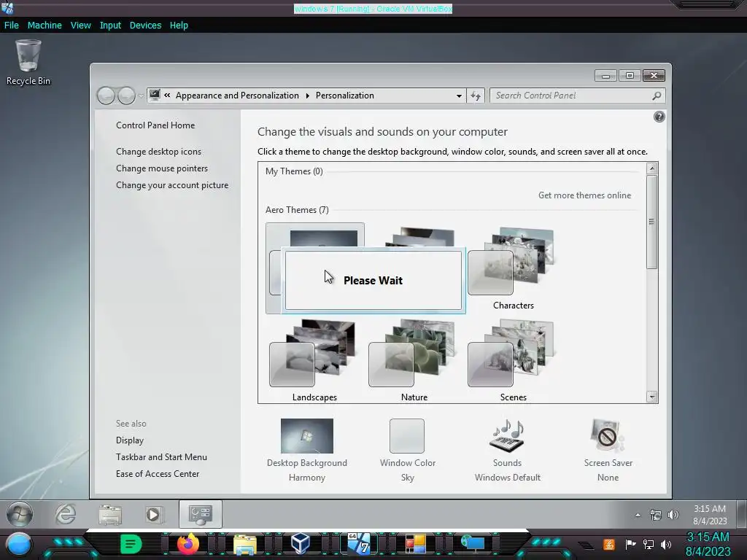Open the Recycle Bin on the desktop
747x560 pixels.
point(28,63)
